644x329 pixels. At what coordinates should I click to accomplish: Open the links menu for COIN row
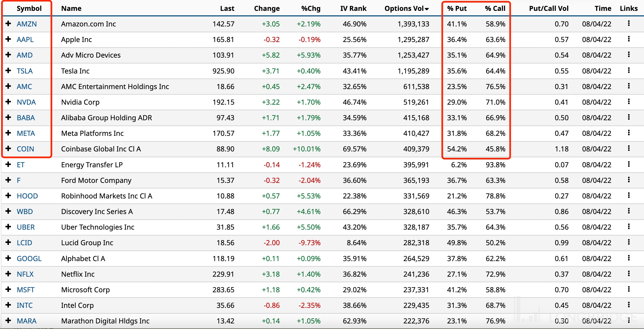click(629, 148)
